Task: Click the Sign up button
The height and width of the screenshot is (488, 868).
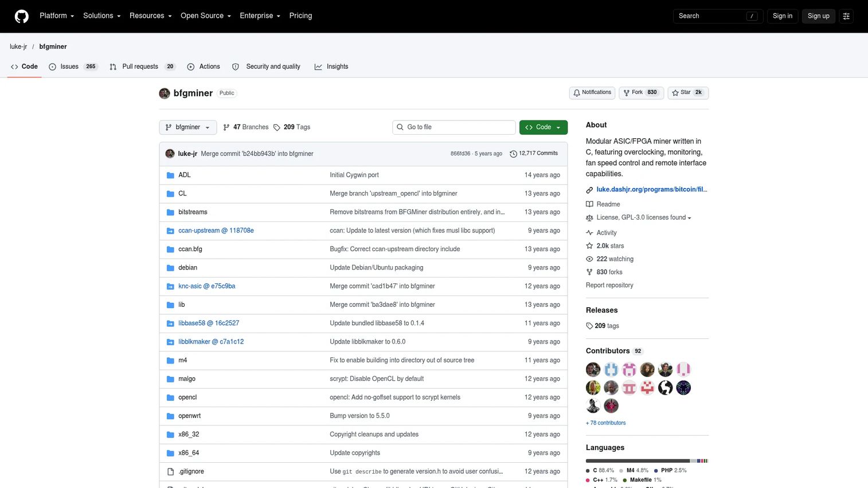Action: (x=819, y=16)
